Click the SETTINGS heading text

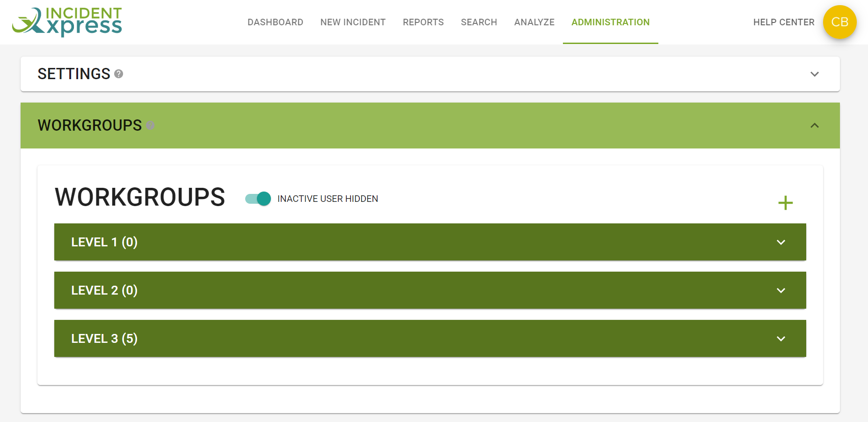point(74,74)
